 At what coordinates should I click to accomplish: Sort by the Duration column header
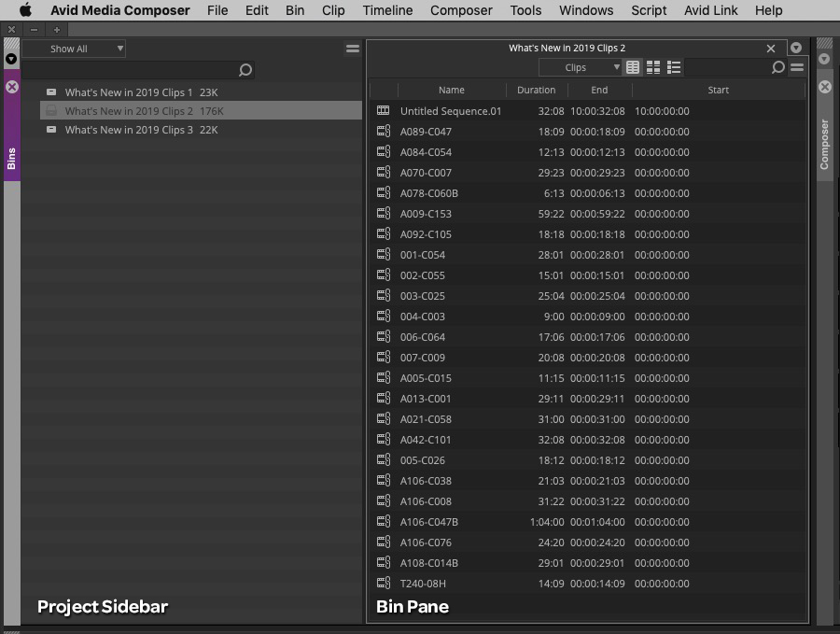pyautogui.click(x=536, y=90)
